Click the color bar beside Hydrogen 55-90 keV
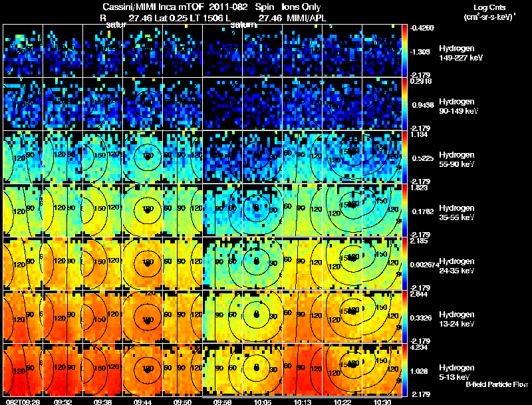 click(404, 158)
